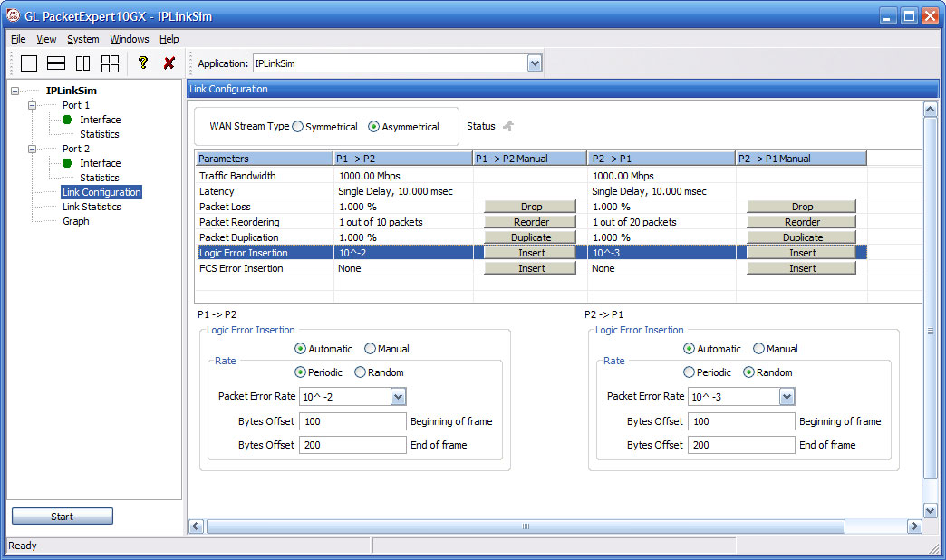This screenshot has height=560, width=946.
Task: Click the Start button
Action: 63,517
